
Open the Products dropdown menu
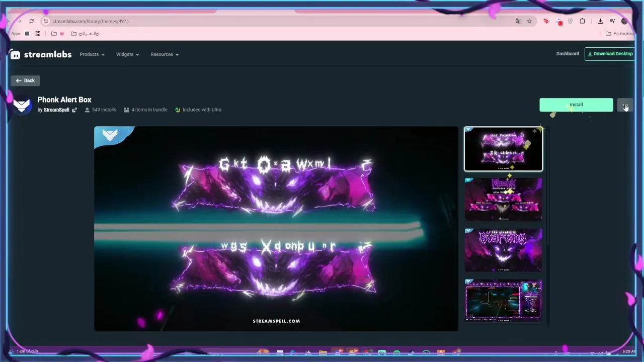[92, 54]
